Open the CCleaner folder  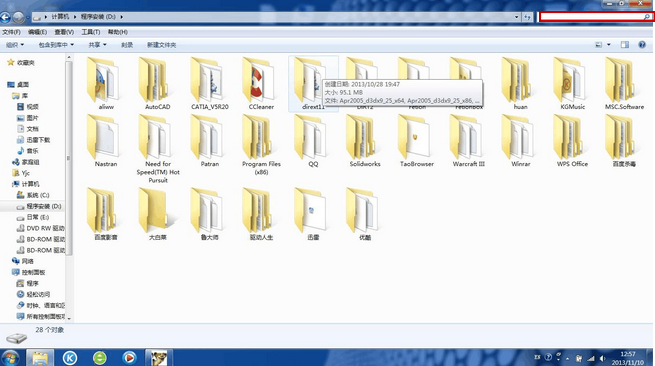[261, 84]
